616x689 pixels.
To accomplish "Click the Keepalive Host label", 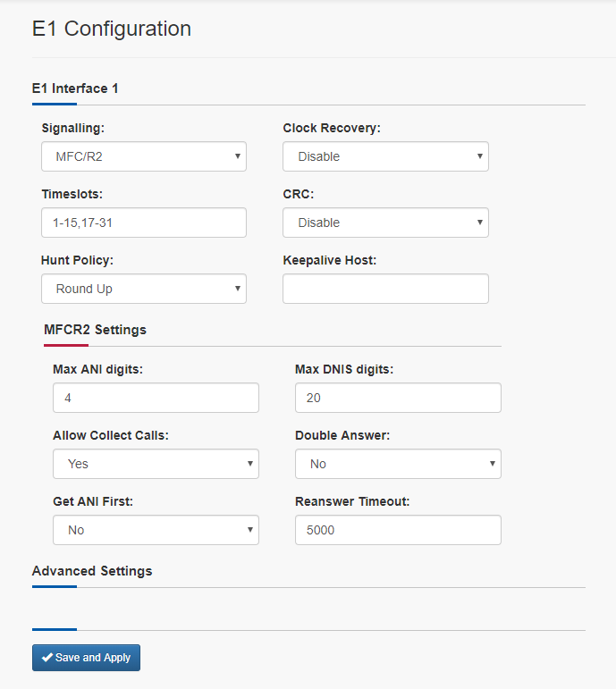I will tap(330, 260).
